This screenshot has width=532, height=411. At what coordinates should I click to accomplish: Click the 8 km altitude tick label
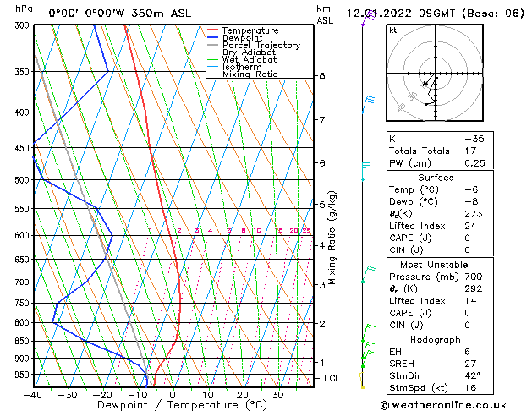coord(322,75)
